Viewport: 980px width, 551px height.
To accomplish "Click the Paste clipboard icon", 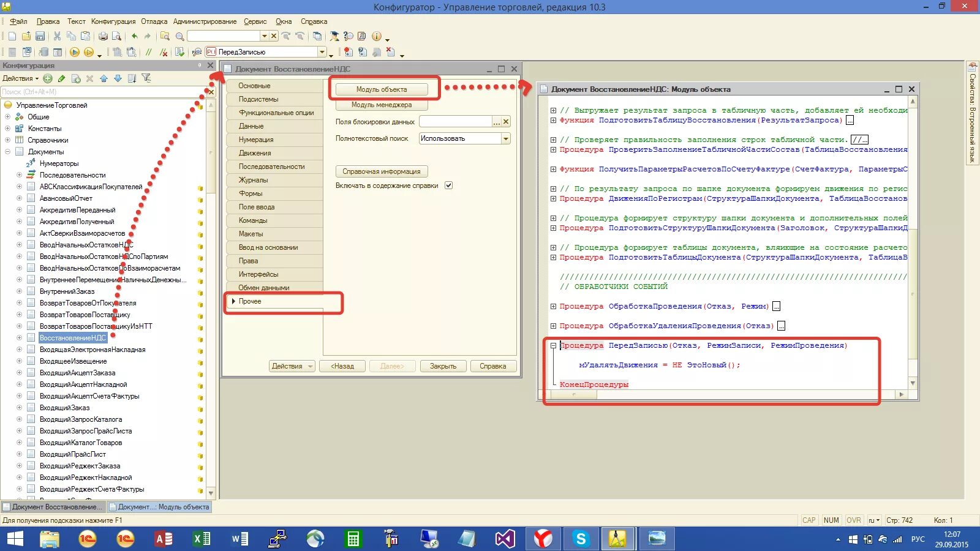I will pyautogui.click(x=85, y=36).
